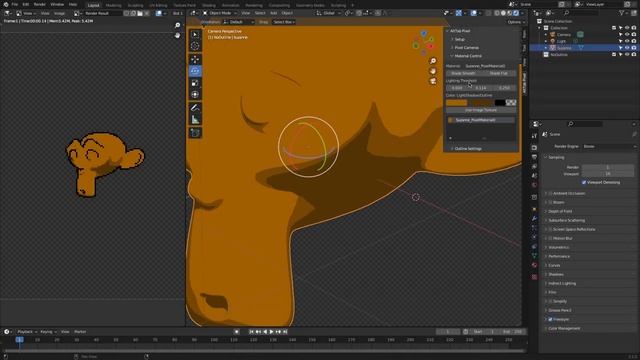Open the timeline Playback popover

pos(27,332)
